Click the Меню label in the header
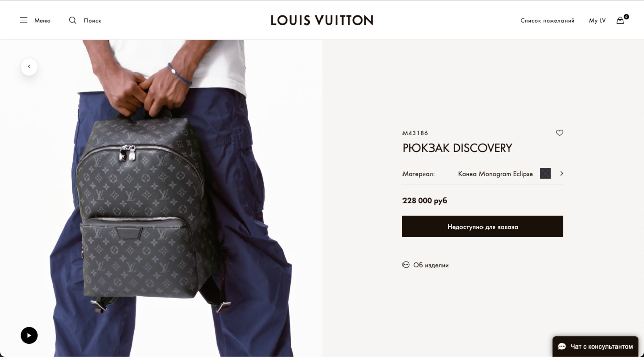The height and width of the screenshot is (357, 644). point(42,21)
